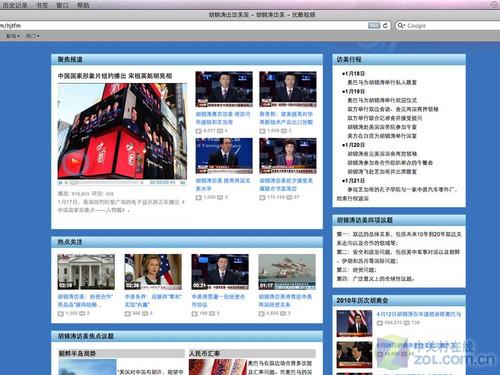500x375 pixels.
Task: Click the title link under the cargo ship video
Action: pyautogui.click(x=285, y=300)
